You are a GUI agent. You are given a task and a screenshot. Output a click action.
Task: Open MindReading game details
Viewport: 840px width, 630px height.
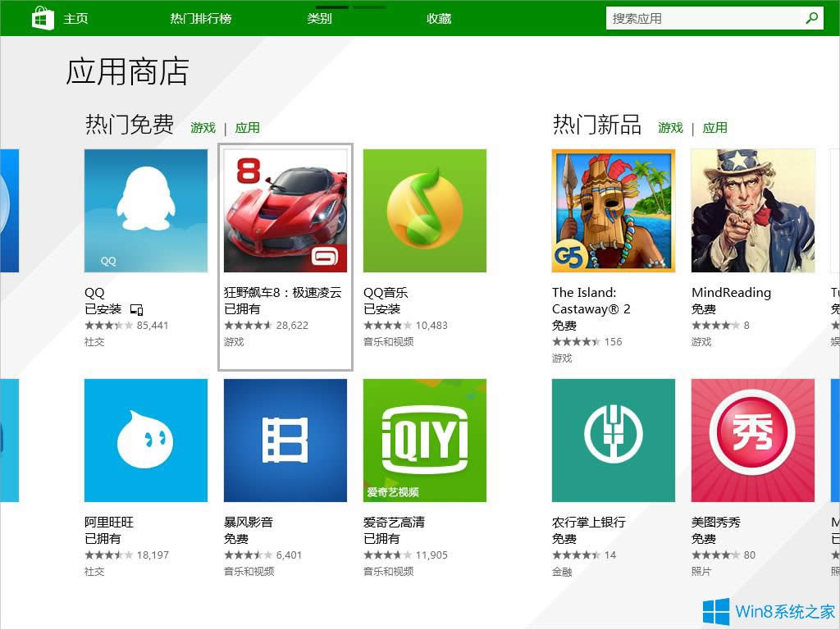752,210
